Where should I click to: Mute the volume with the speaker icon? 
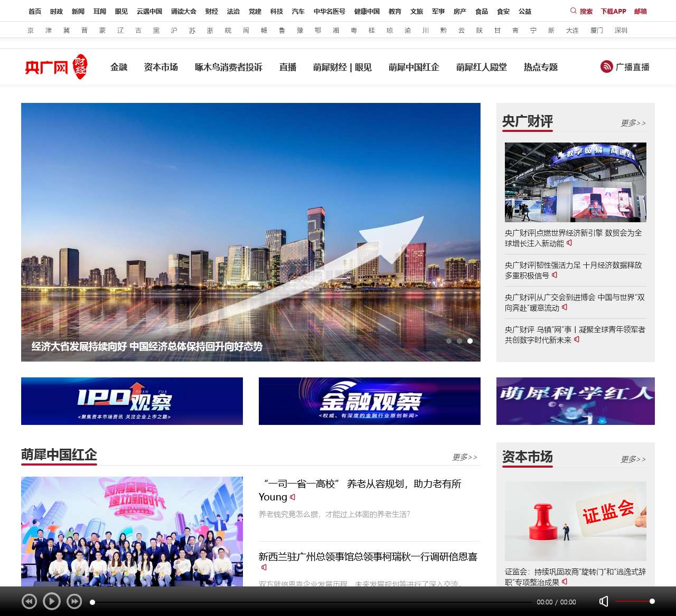603,601
